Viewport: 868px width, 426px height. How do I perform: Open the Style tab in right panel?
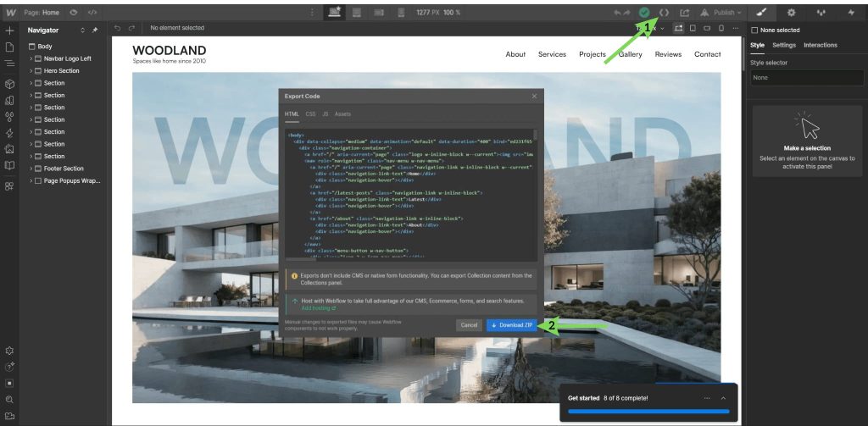757,45
